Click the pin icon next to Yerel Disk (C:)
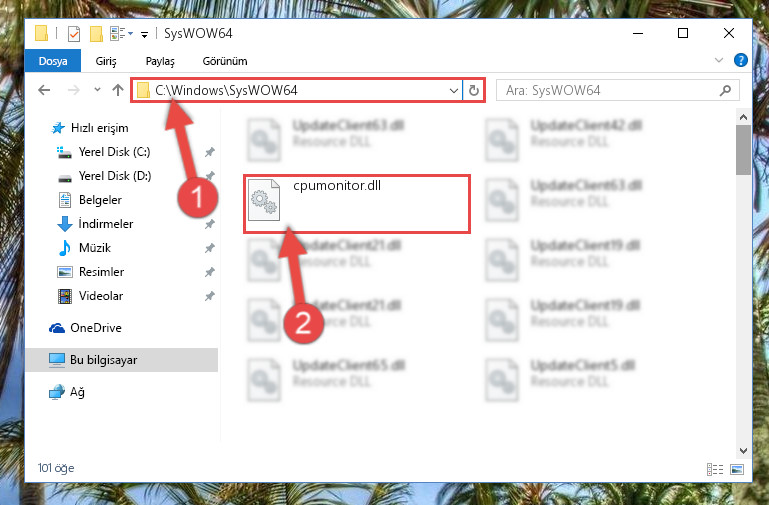This screenshot has width=769, height=505. (210, 152)
